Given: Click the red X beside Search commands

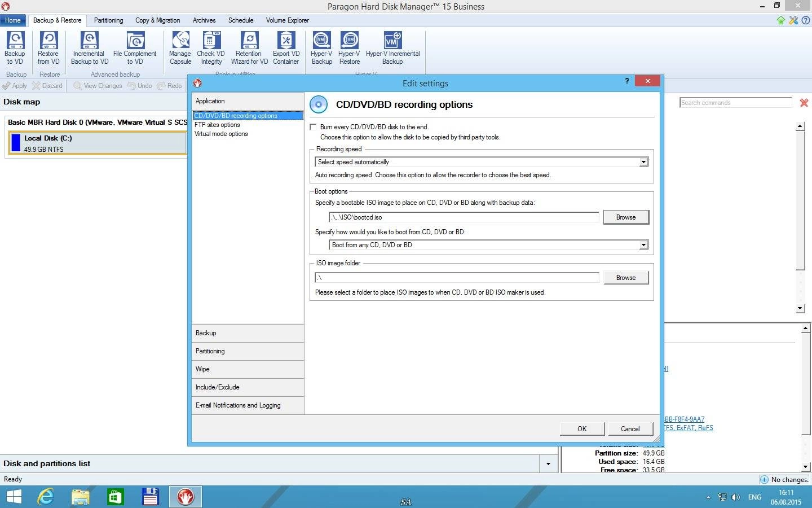Looking at the screenshot, I should pyautogui.click(x=804, y=103).
